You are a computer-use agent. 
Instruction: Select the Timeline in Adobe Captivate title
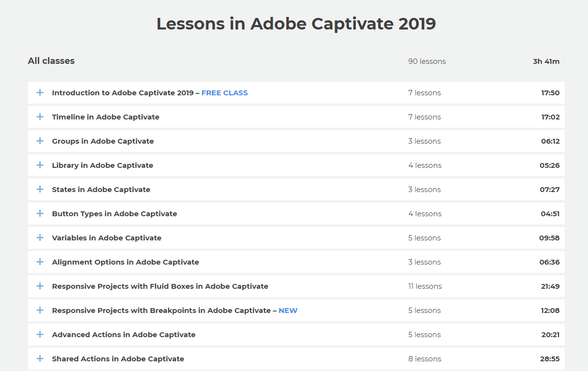tap(105, 117)
